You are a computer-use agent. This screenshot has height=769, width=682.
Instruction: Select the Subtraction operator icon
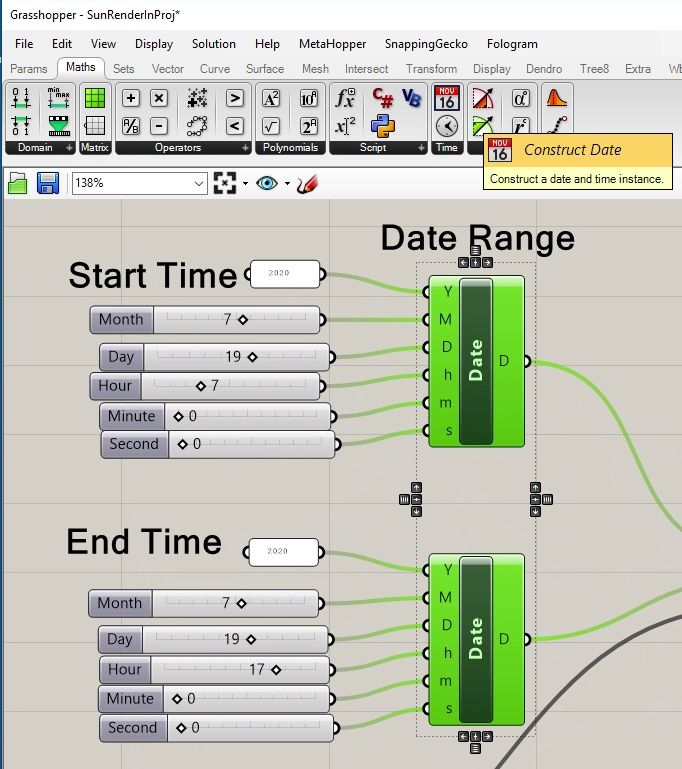[159, 126]
